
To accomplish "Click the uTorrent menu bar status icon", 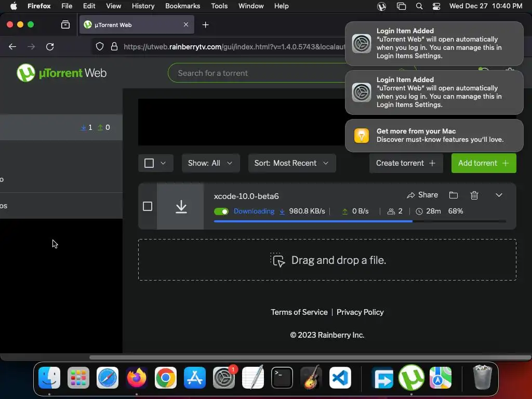I will 382,6.
